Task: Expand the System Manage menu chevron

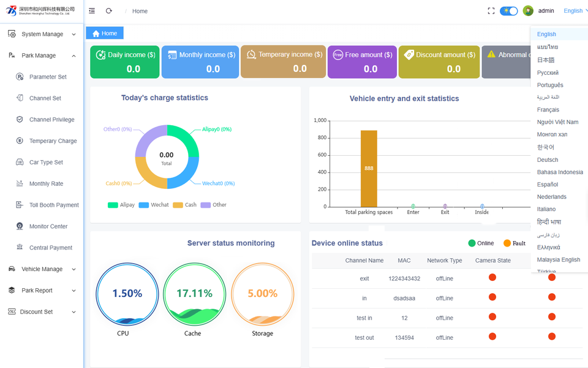Action: coord(74,34)
